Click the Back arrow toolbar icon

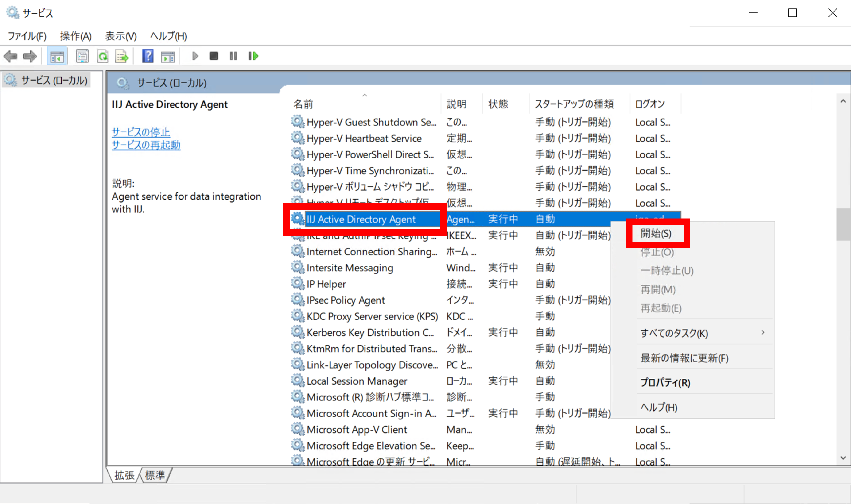tap(11, 56)
